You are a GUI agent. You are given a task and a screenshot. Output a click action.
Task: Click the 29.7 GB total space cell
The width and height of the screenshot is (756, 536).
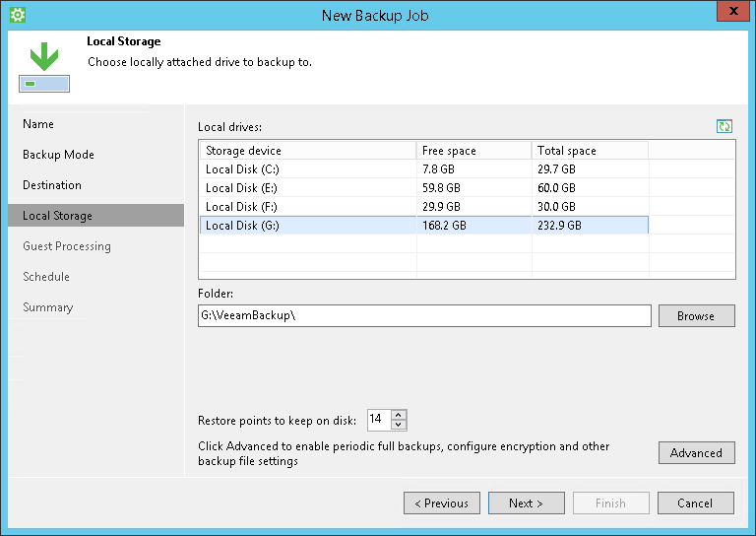[591, 168]
